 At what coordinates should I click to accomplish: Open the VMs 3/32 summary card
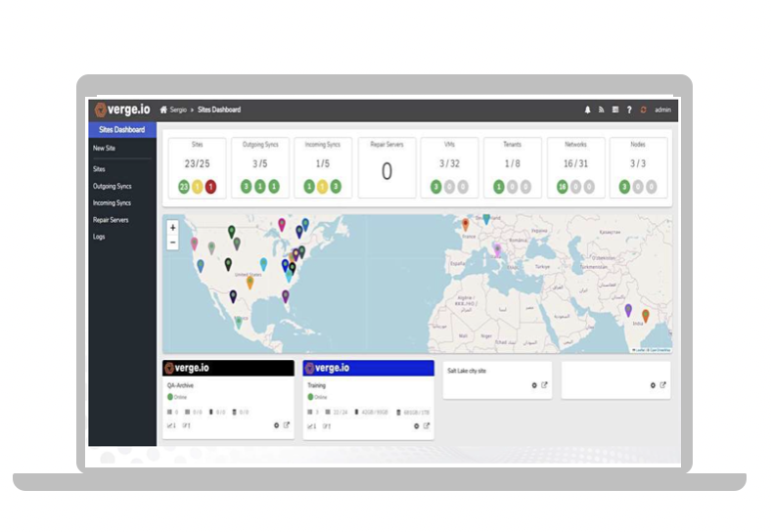click(x=449, y=167)
